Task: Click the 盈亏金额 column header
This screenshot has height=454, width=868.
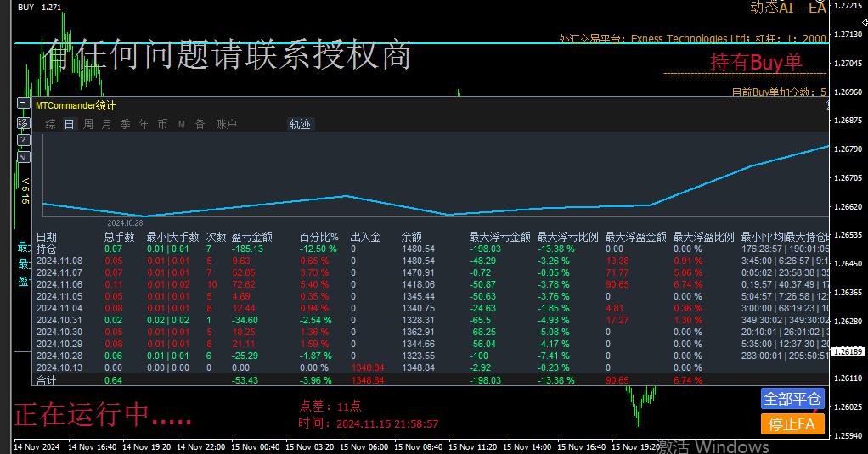Action: coord(251,237)
